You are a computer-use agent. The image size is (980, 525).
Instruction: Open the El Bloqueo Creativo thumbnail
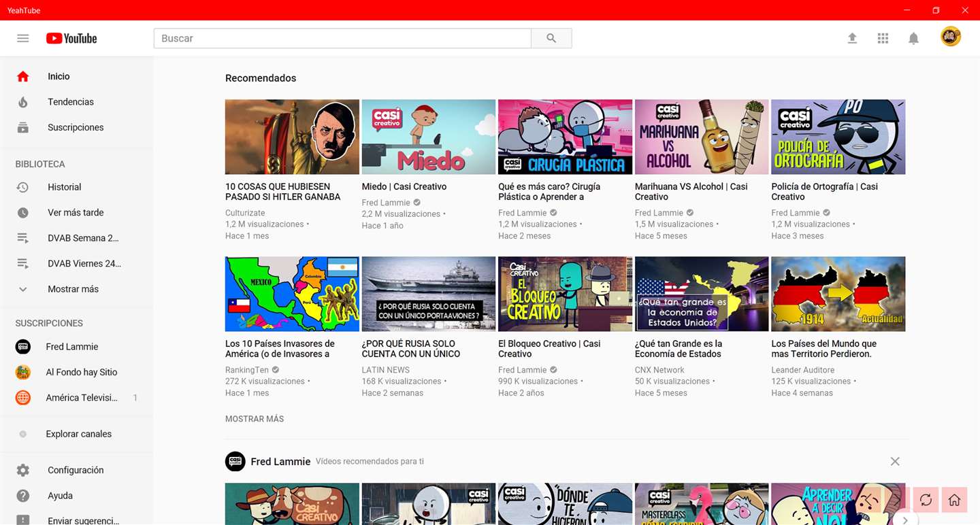coord(565,294)
